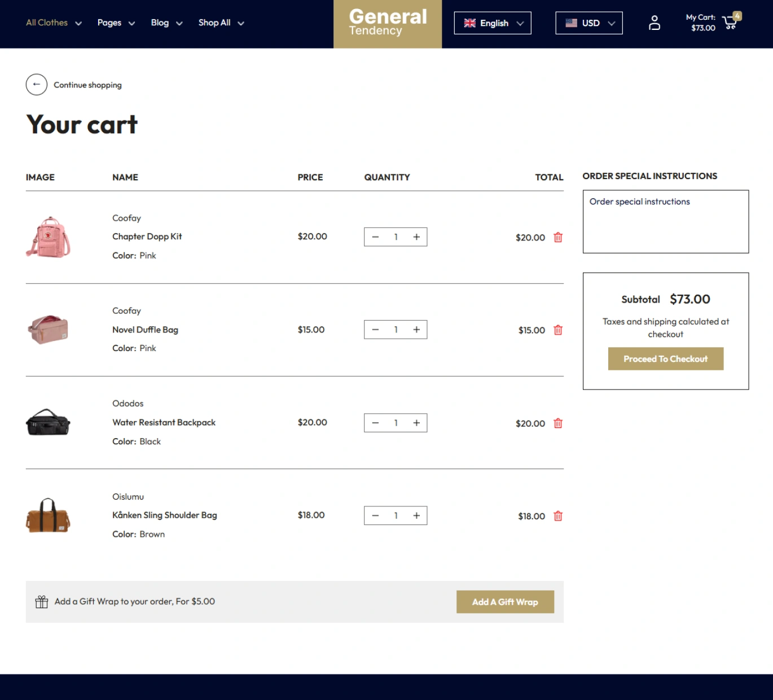773x700 pixels.
Task: Decrease quantity of Water Resistant Backpack
Action: [375, 423]
